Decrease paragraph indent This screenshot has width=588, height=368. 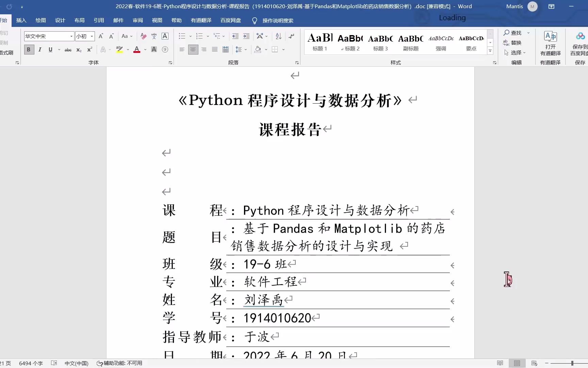[235, 36]
